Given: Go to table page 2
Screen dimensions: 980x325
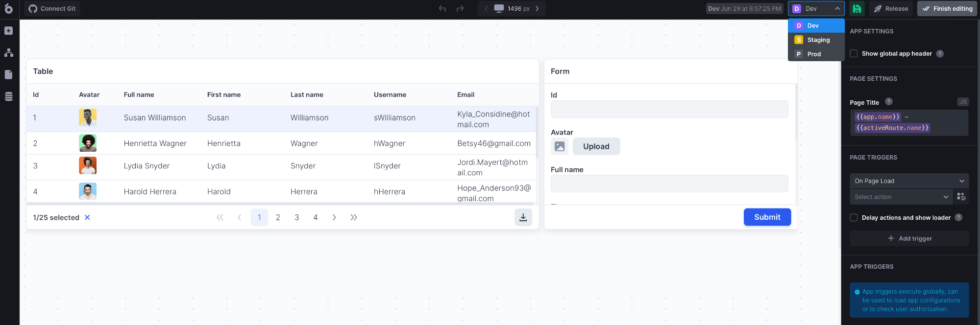Looking at the screenshot, I should pos(278,217).
